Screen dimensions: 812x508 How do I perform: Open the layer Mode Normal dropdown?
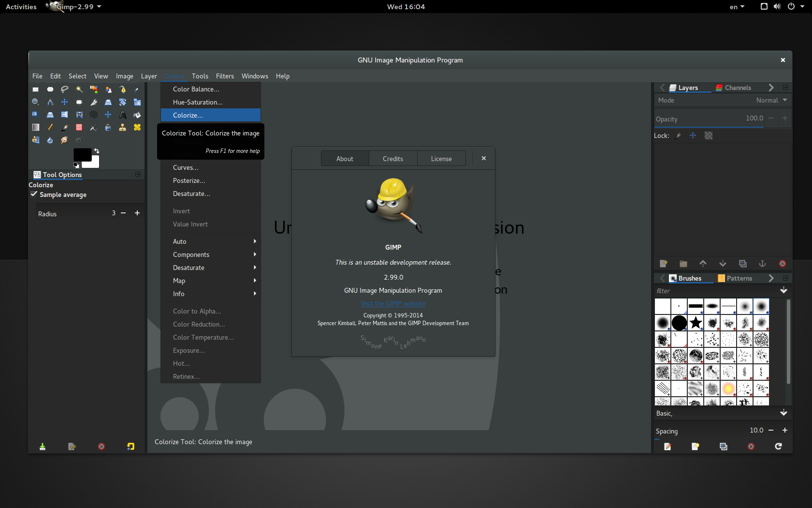click(x=723, y=100)
